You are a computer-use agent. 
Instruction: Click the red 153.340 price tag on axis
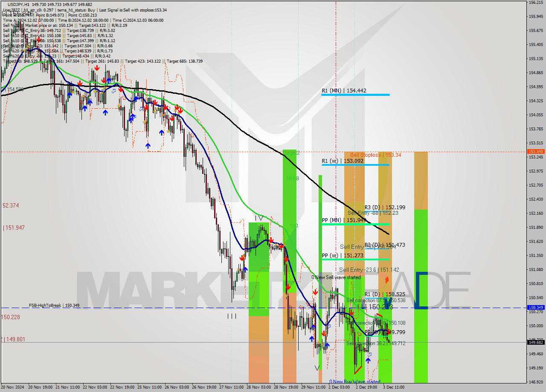pyautogui.click(x=536, y=151)
